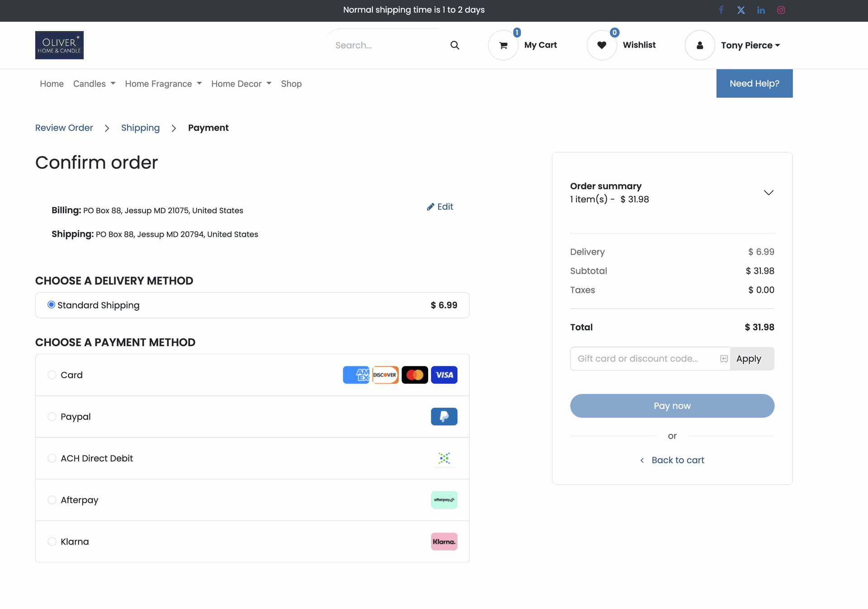Select the Paypal payment option
868x609 pixels.
52,417
